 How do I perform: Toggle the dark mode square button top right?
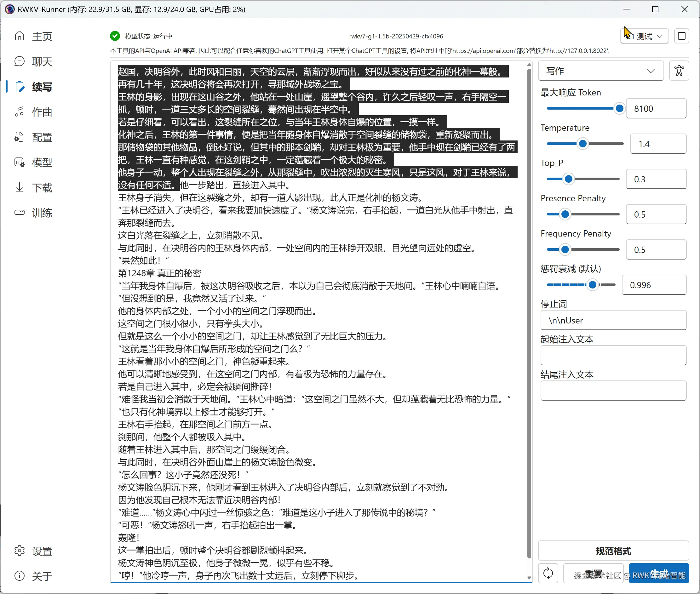pos(681,36)
